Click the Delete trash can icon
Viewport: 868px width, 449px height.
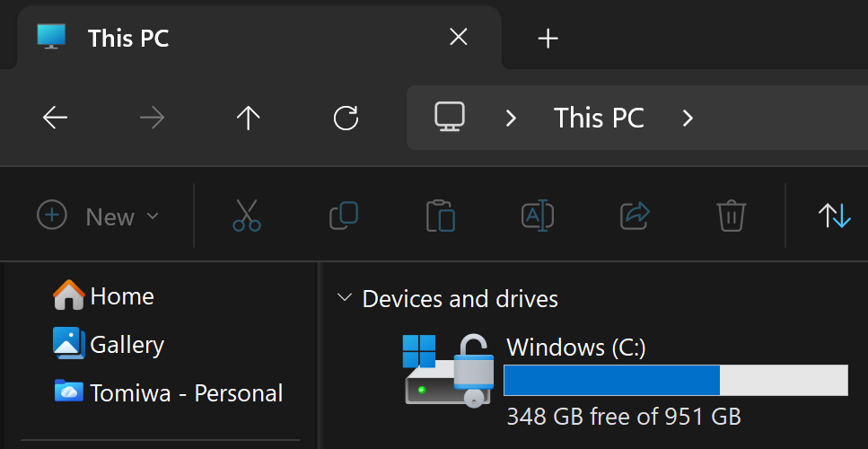pos(732,216)
